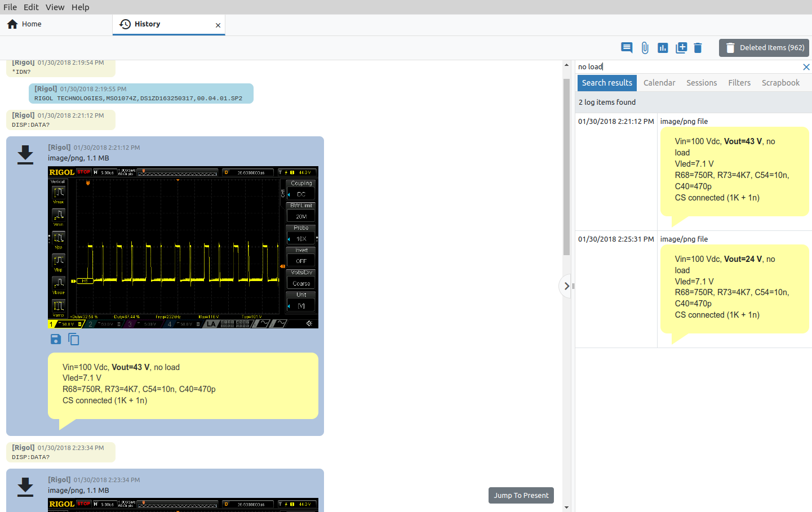Save the oscilloscope image with floppy icon
The height and width of the screenshot is (512, 812).
[x=55, y=339]
